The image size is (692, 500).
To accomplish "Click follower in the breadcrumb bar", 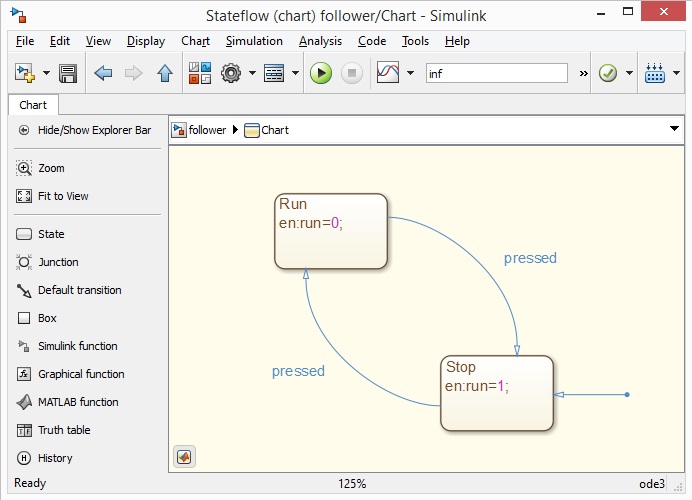I will point(207,130).
